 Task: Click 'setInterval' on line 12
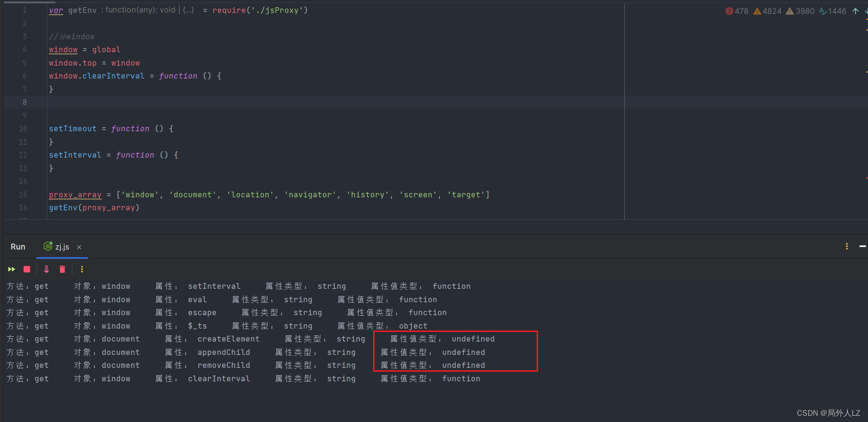[x=75, y=155]
